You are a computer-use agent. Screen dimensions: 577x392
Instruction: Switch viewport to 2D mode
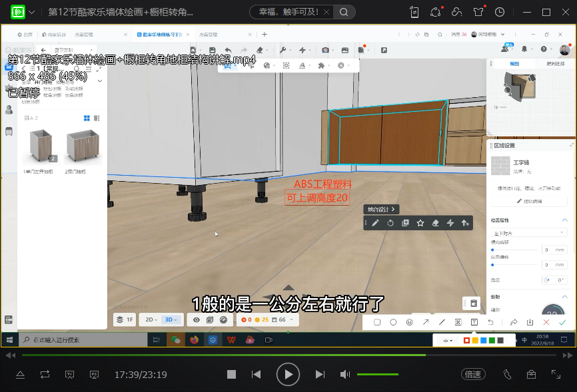pyautogui.click(x=151, y=319)
